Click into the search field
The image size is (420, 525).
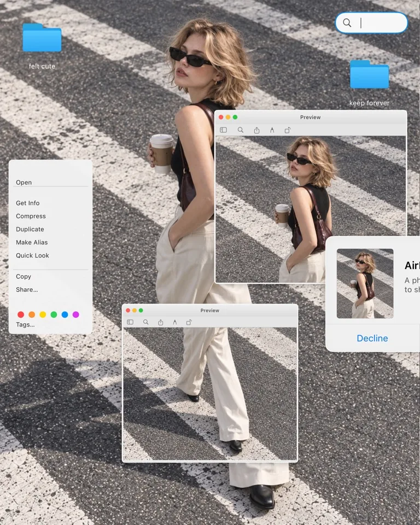pos(371,23)
